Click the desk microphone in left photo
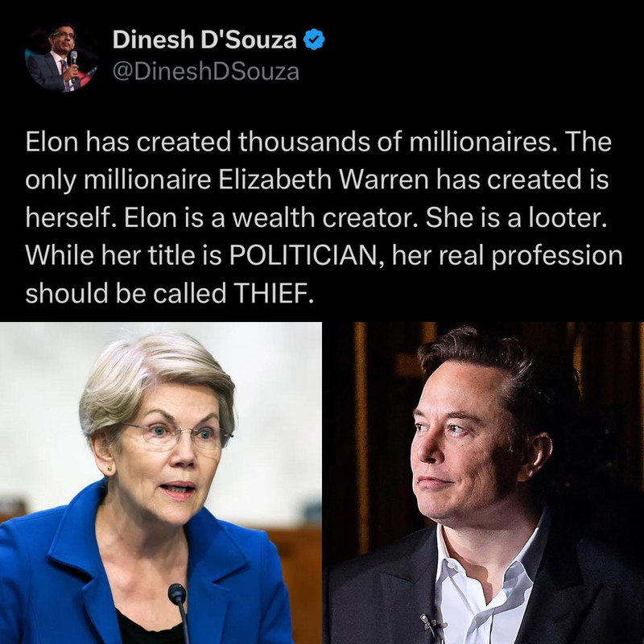The height and width of the screenshot is (644, 644). coord(179,612)
